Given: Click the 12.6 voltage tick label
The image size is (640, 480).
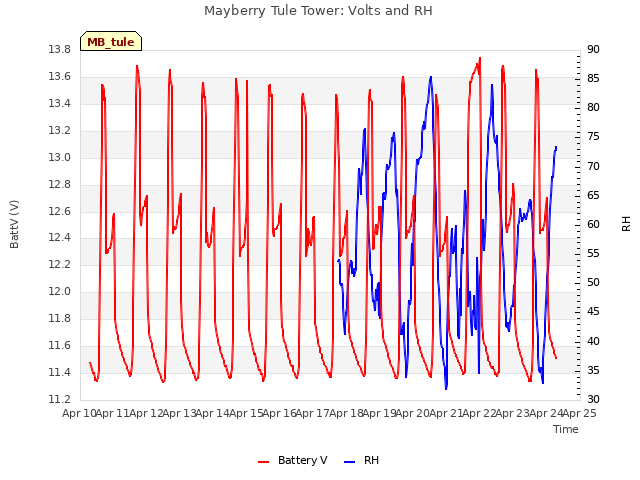Looking at the screenshot, I should (59, 211).
